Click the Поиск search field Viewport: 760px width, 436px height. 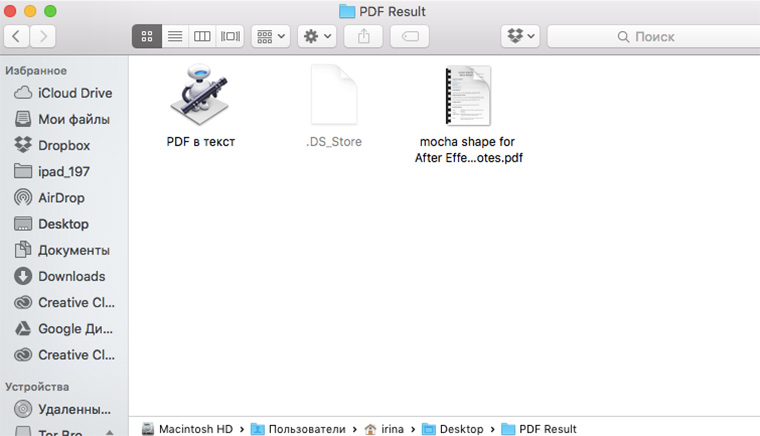pyautogui.click(x=654, y=36)
